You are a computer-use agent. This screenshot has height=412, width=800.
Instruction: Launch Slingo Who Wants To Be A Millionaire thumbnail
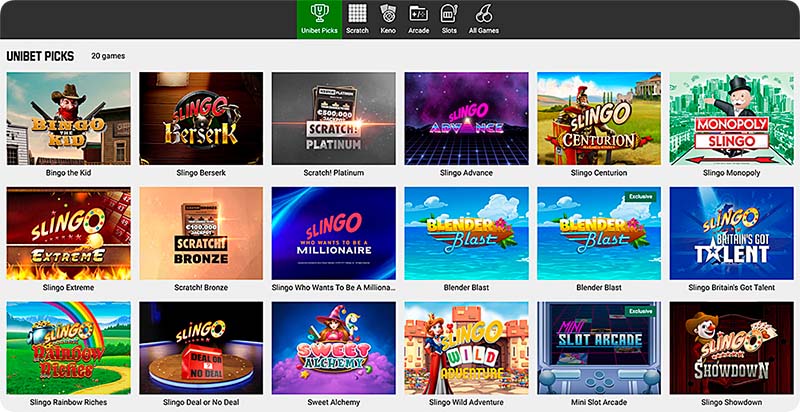[334, 233]
